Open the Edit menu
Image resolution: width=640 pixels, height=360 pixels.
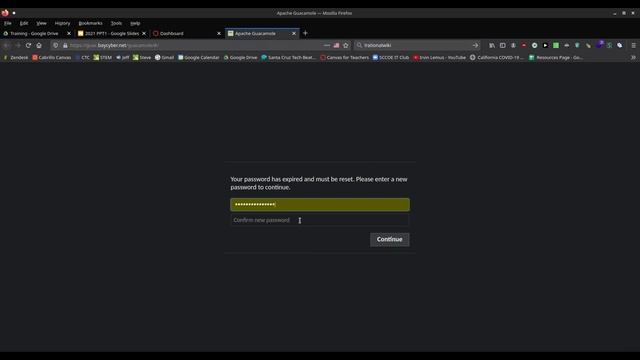click(24, 23)
